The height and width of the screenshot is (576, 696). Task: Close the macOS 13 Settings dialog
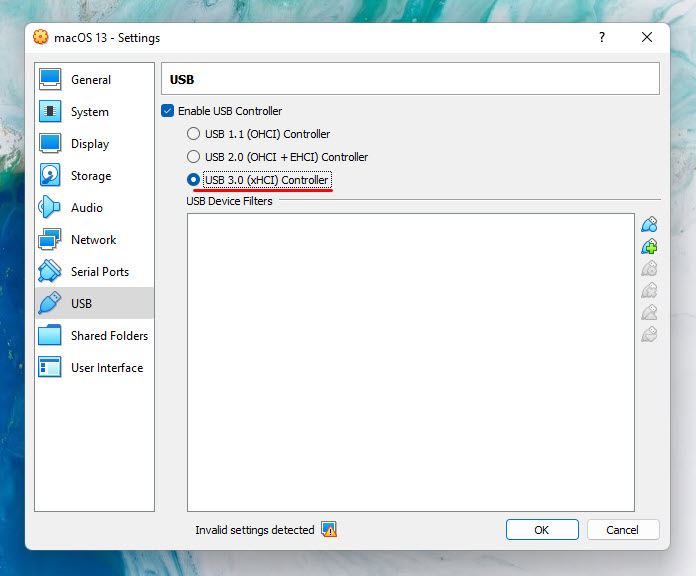pyautogui.click(x=647, y=37)
